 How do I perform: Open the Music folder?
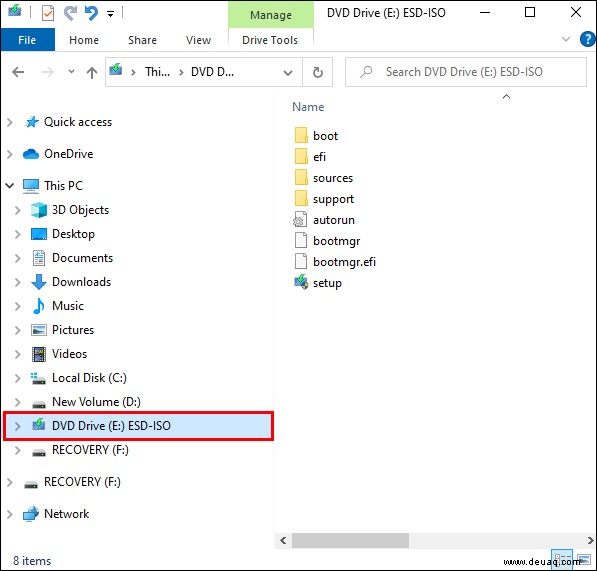tap(68, 306)
